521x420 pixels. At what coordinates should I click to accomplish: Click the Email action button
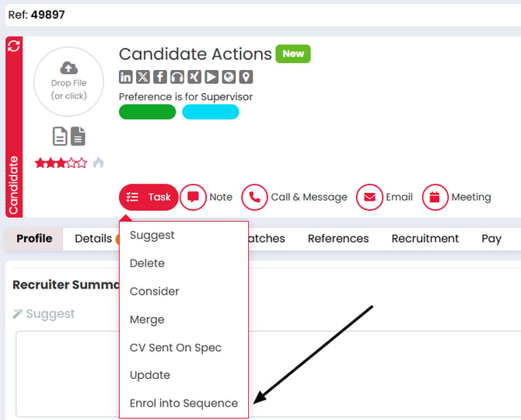pyautogui.click(x=384, y=197)
